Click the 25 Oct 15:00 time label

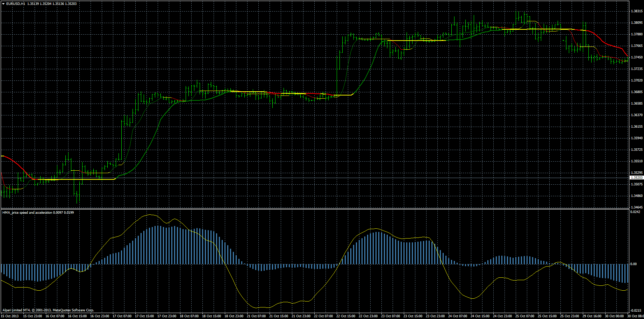(x=547, y=316)
